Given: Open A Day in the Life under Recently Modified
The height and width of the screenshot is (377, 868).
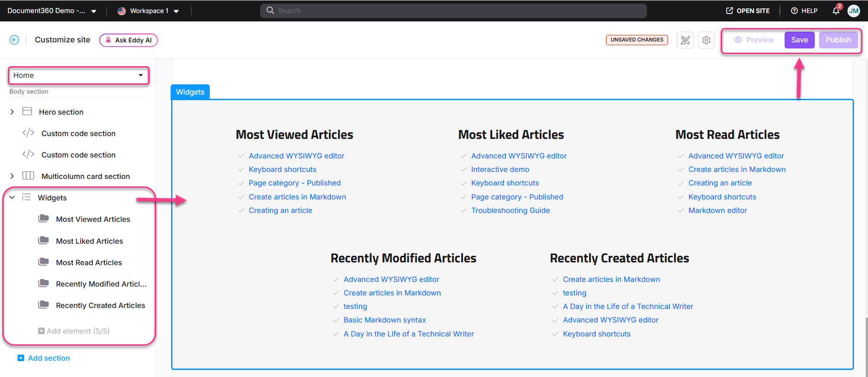Looking at the screenshot, I should click(x=408, y=334).
